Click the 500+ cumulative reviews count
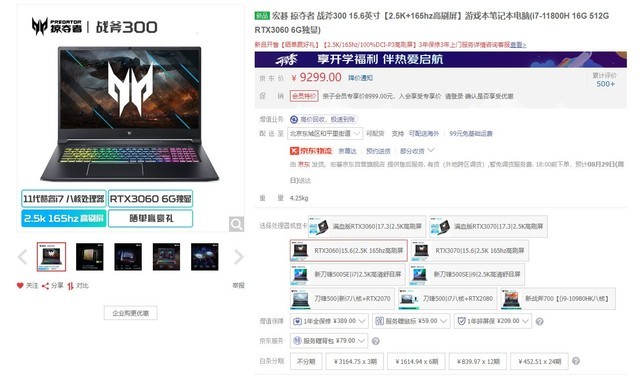Viewport: 640px width, 377px height. tap(605, 84)
